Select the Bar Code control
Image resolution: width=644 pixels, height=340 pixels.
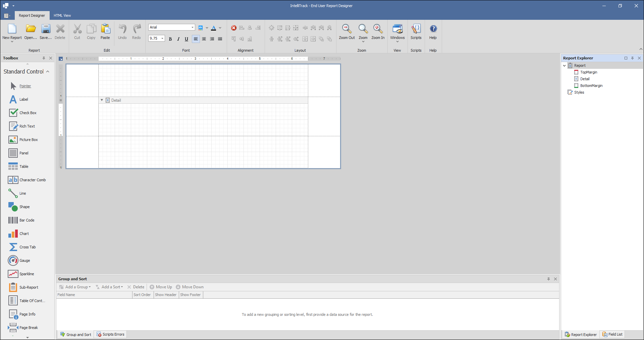pos(27,220)
